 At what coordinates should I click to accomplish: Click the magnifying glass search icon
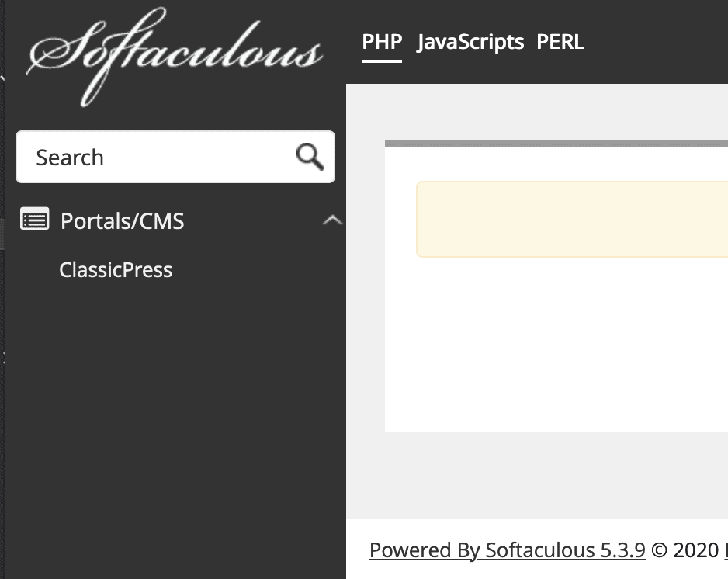(x=310, y=157)
